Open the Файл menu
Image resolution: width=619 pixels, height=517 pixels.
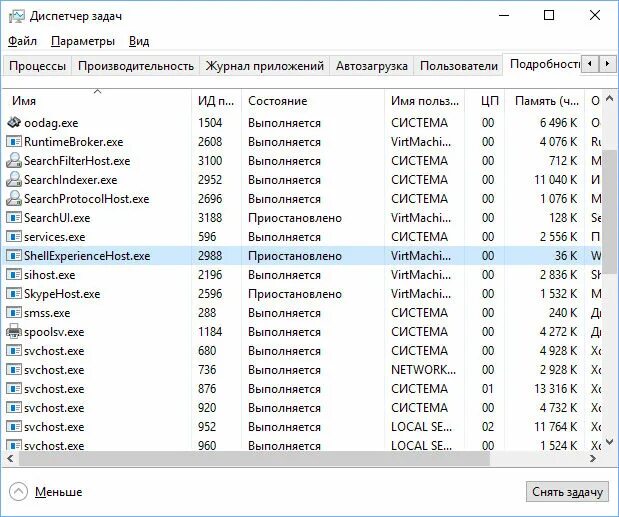pyautogui.click(x=22, y=41)
